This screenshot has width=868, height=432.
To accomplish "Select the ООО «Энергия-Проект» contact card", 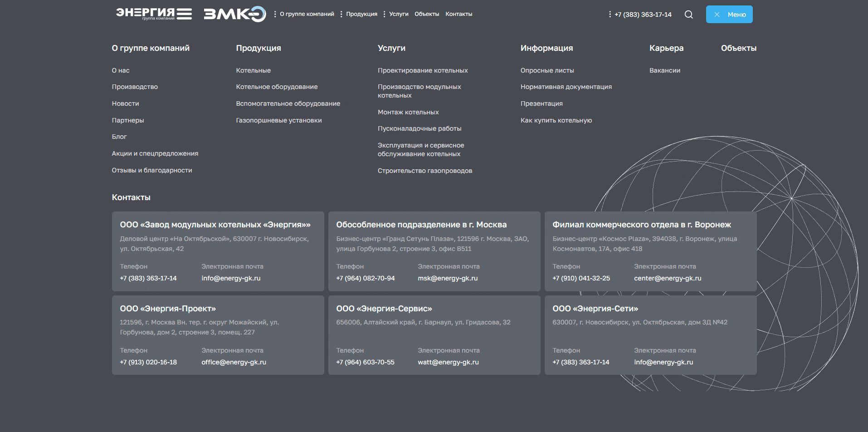I will (x=218, y=335).
